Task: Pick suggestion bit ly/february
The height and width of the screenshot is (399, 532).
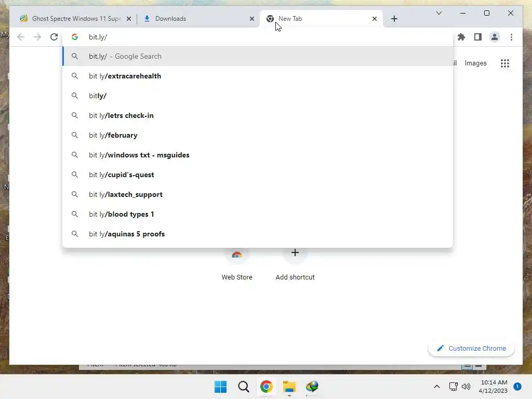Action: coord(258,135)
